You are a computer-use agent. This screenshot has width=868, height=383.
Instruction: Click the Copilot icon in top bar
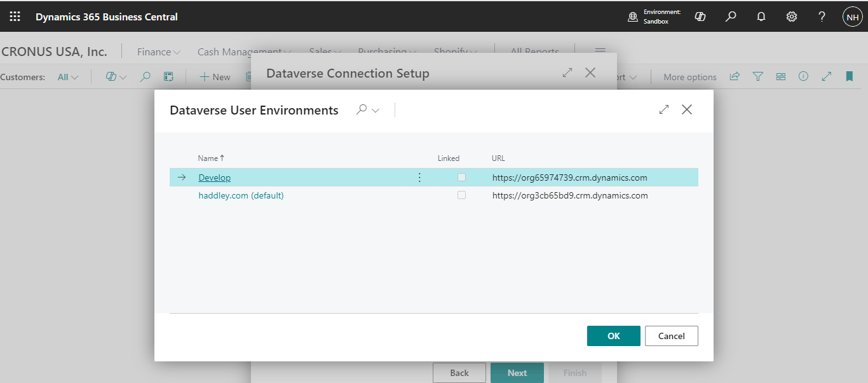point(700,17)
